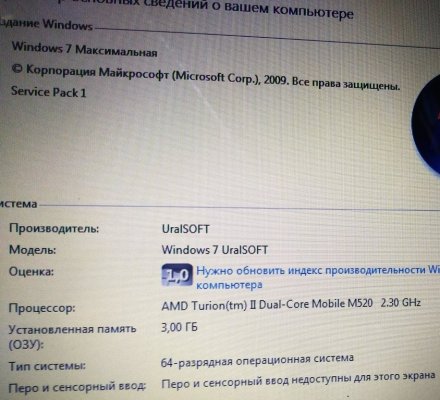Click the 'Перо и сенсорный ввод:' label
This screenshot has height=400, width=440.
point(77,387)
